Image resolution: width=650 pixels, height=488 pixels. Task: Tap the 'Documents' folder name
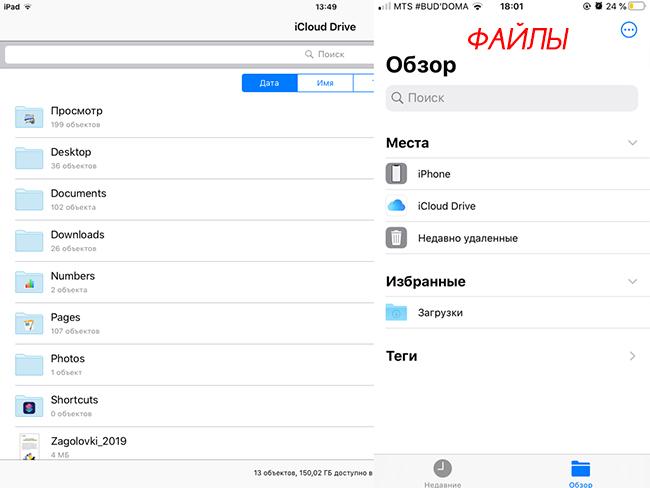click(x=78, y=193)
